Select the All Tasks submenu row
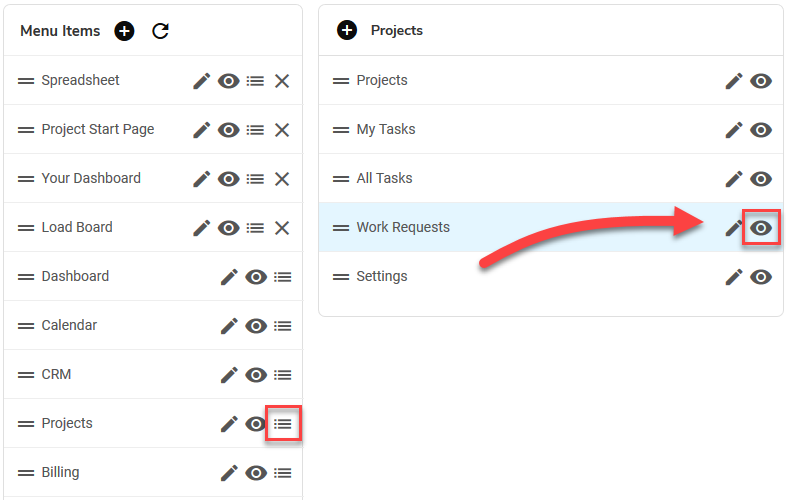The height and width of the screenshot is (500, 786). point(551,179)
